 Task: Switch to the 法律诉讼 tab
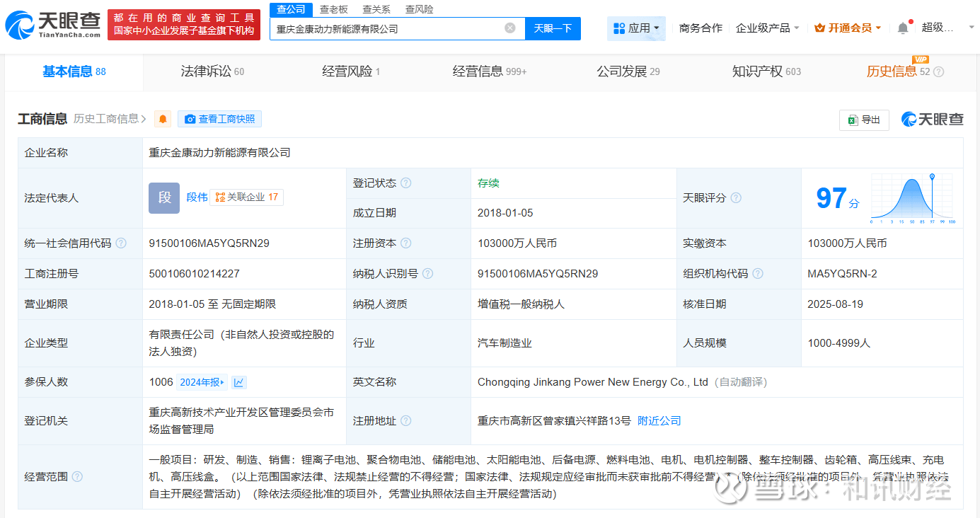click(x=212, y=71)
